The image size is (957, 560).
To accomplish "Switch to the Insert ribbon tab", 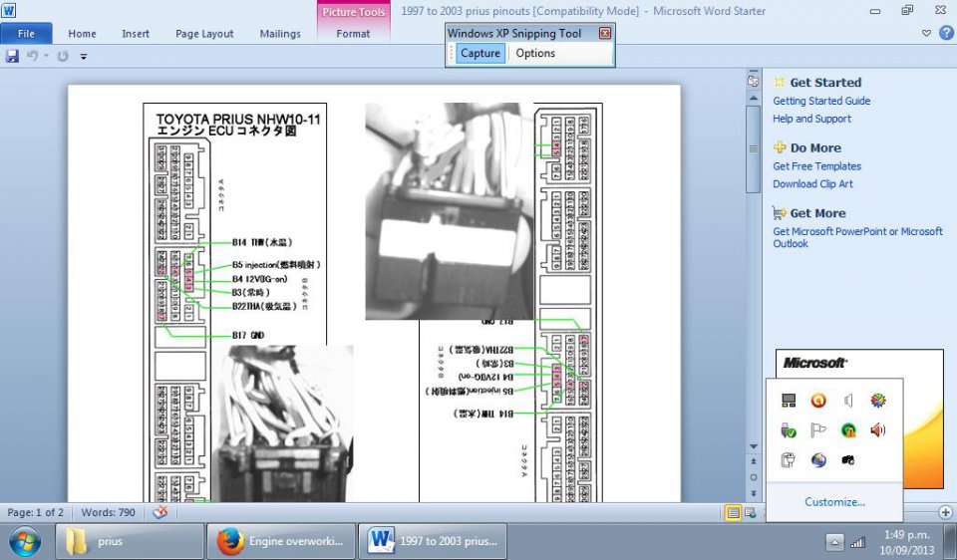I will pos(136,34).
